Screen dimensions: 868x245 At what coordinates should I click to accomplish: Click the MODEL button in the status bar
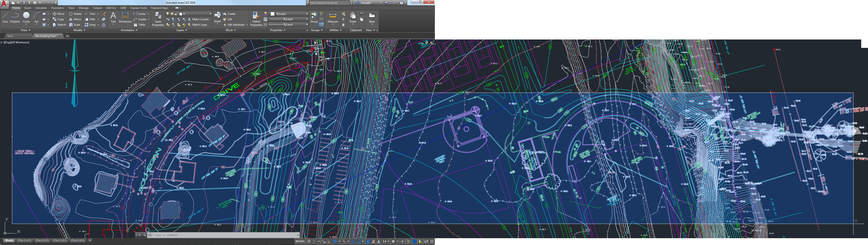click(301, 241)
